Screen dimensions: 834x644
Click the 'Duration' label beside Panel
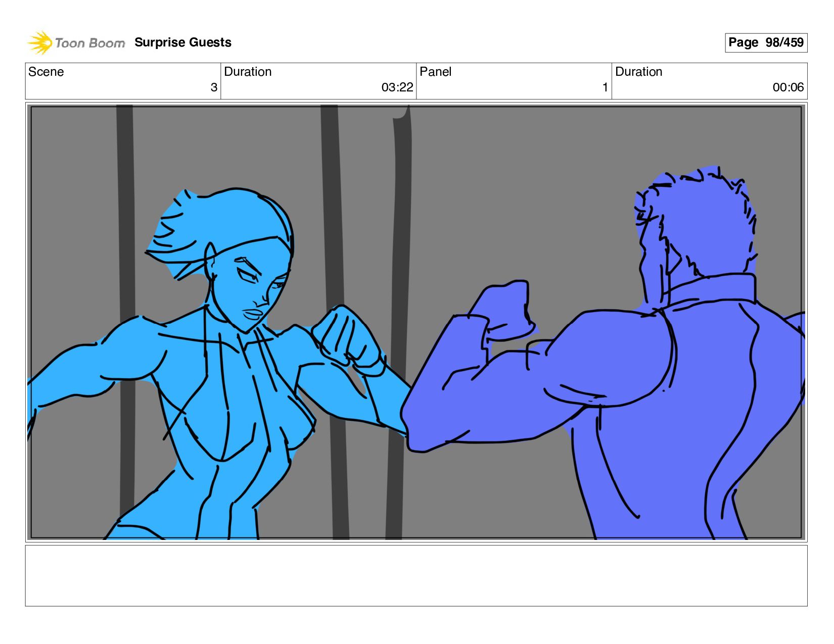pos(638,72)
